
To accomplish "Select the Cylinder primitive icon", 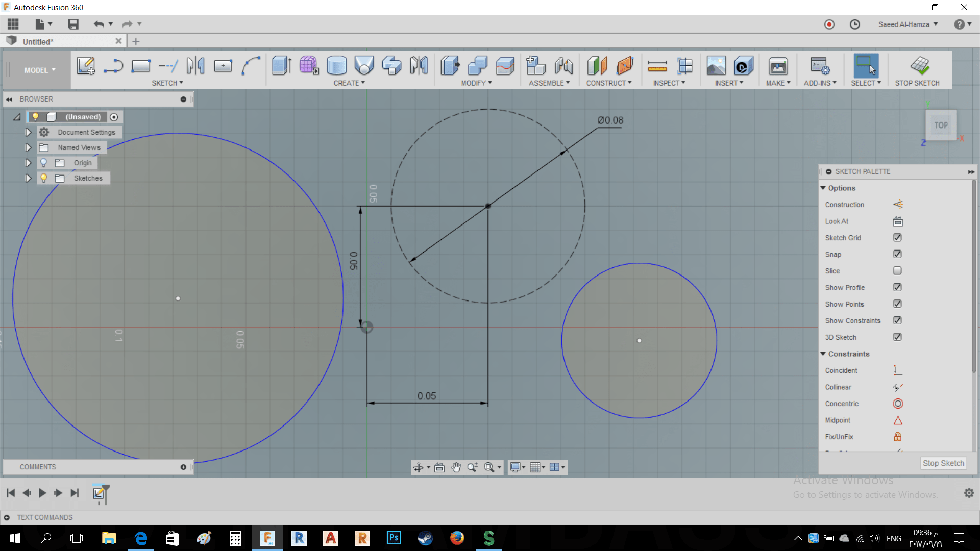I will point(336,66).
